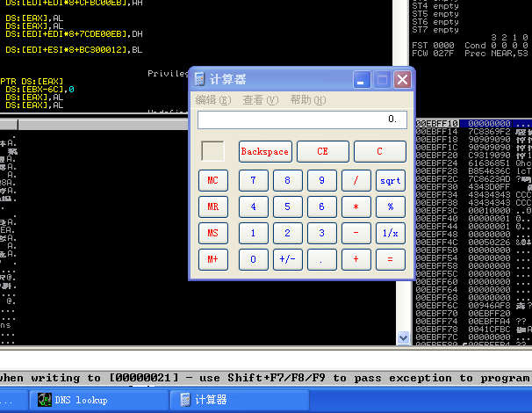
Task: Open the 编辑(E) menu in Calculator
Action: coord(213,100)
